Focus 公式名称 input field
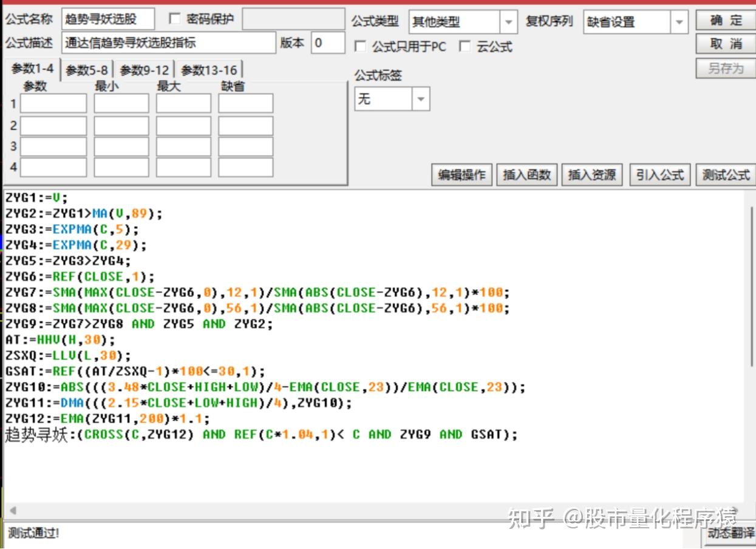 (x=108, y=19)
